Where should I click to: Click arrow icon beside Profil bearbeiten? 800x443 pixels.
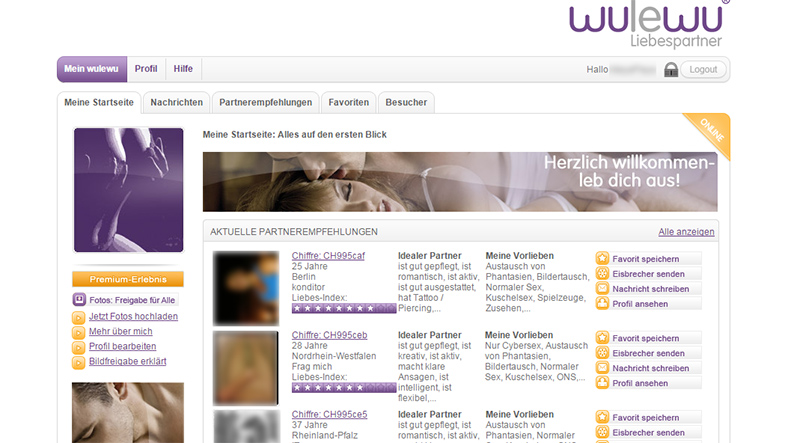tap(78, 348)
